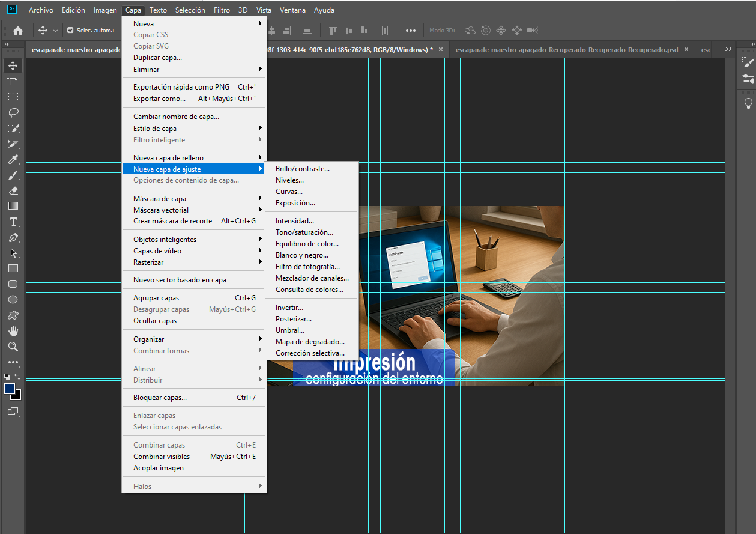Click the Home button in options bar
This screenshot has height=534, width=756.
(x=18, y=31)
